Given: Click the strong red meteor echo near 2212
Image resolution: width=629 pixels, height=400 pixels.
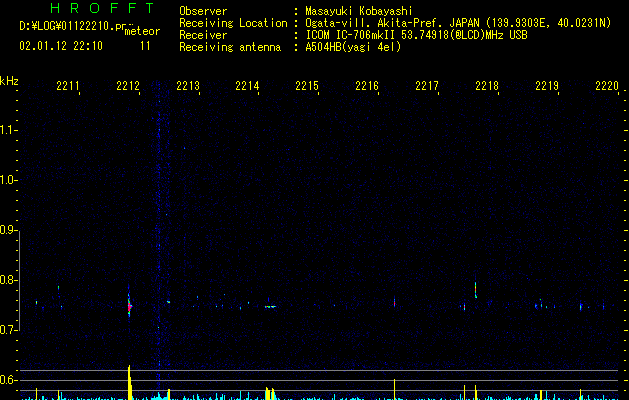Looking at the screenshot, I should click(x=129, y=307).
